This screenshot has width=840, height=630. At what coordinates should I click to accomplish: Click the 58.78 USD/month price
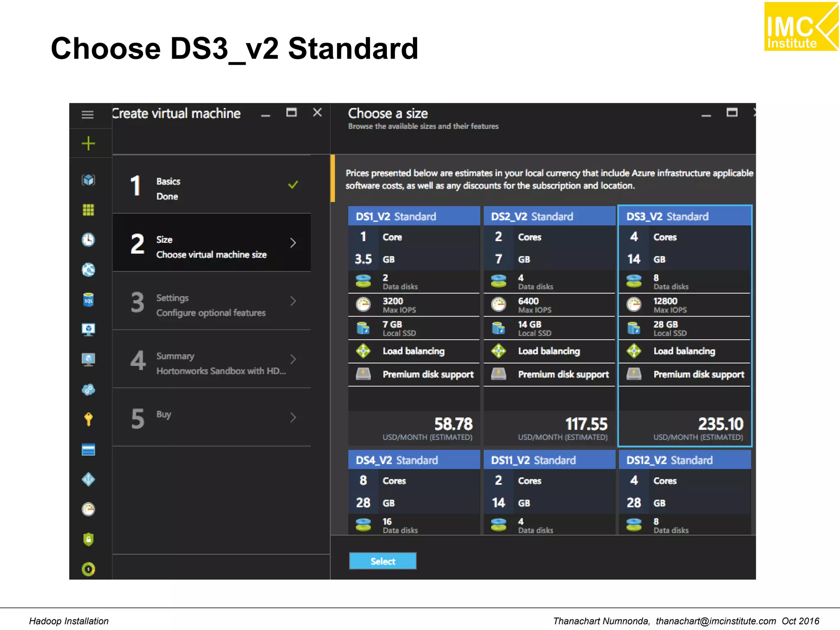coord(453,424)
